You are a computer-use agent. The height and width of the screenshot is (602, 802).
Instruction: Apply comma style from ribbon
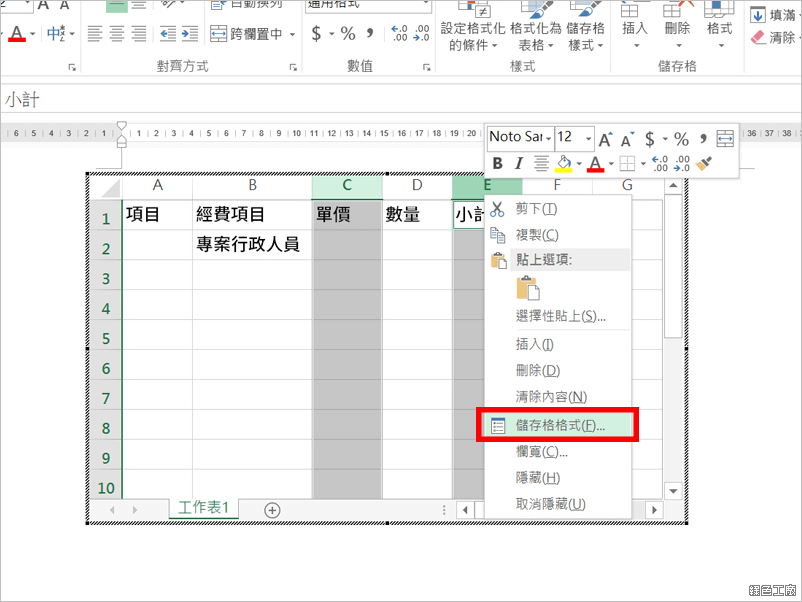coord(370,34)
